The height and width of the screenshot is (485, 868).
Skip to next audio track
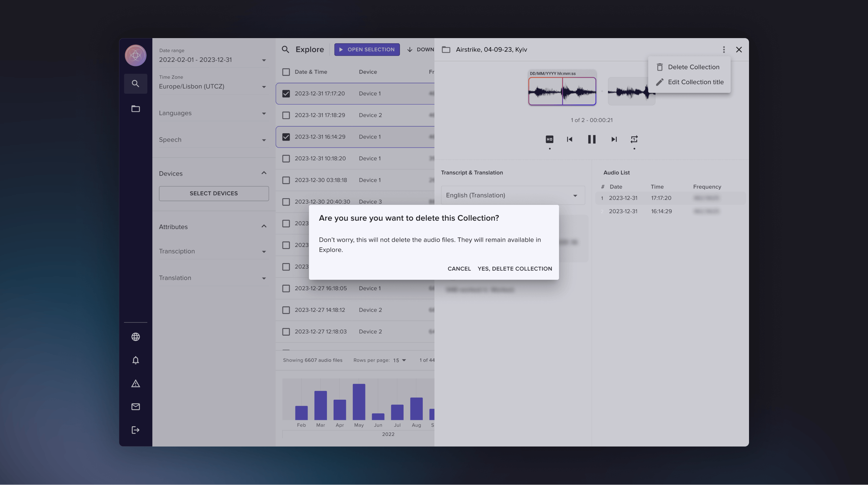point(614,139)
